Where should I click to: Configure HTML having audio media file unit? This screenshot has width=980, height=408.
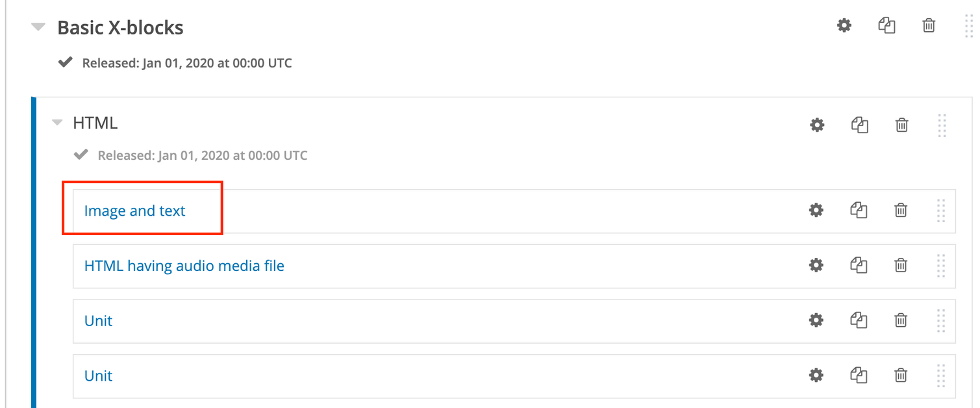[816, 265]
